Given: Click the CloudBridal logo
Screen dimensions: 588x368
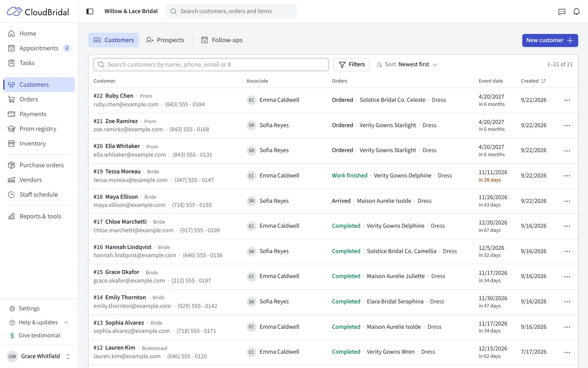Looking at the screenshot, I should pyautogui.click(x=38, y=12).
